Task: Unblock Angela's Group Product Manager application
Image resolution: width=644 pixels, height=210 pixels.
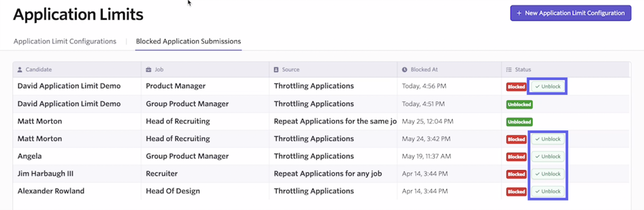Action: pyautogui.click(x=548, y=156)
